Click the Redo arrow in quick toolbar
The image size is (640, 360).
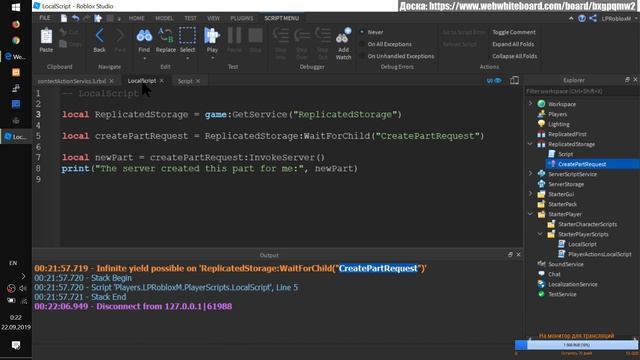[87, 18]
